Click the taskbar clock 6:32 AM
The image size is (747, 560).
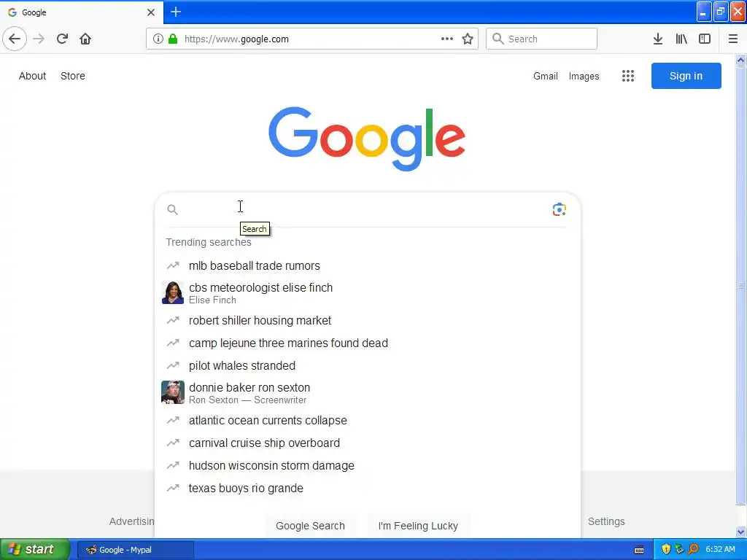point(720,549)
